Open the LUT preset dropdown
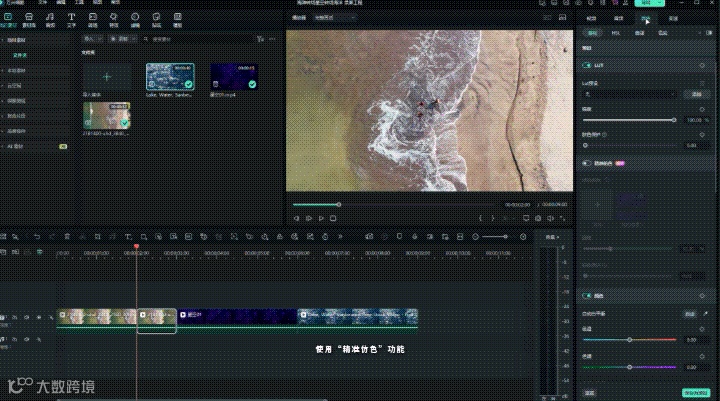Screen dimensions: 720x401 tap(630, 94)
